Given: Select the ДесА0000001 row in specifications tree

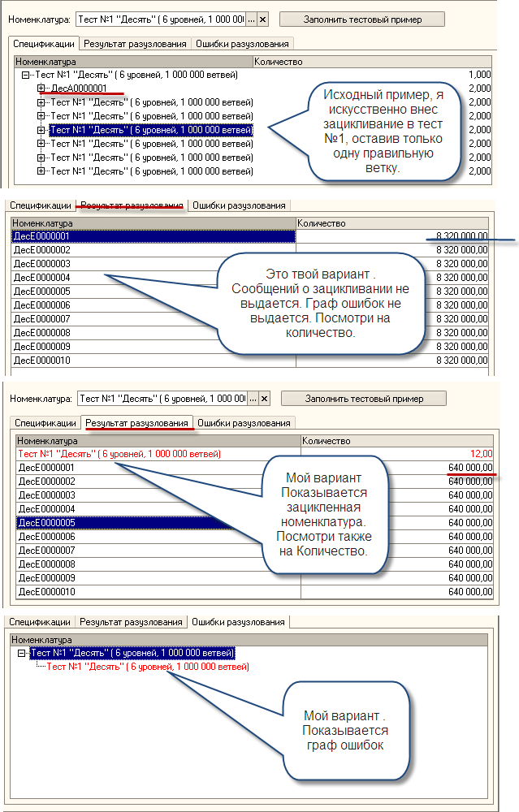Looking at the screenshot, I should tap(79, 89).
